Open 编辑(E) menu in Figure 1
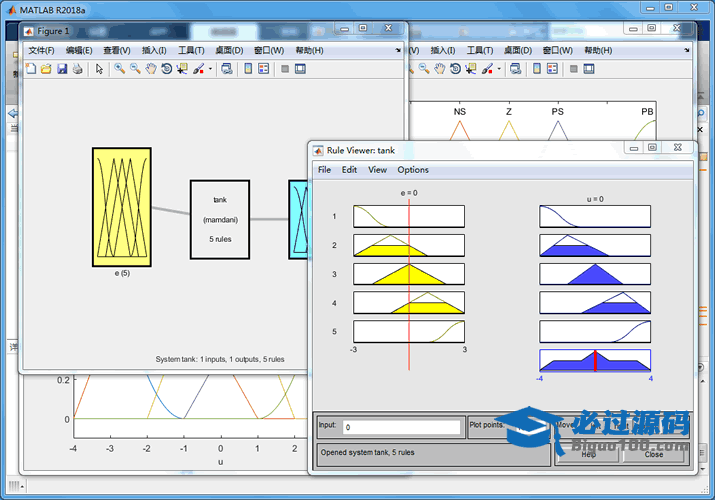This screenshot has height=500, width=715. 79,50
